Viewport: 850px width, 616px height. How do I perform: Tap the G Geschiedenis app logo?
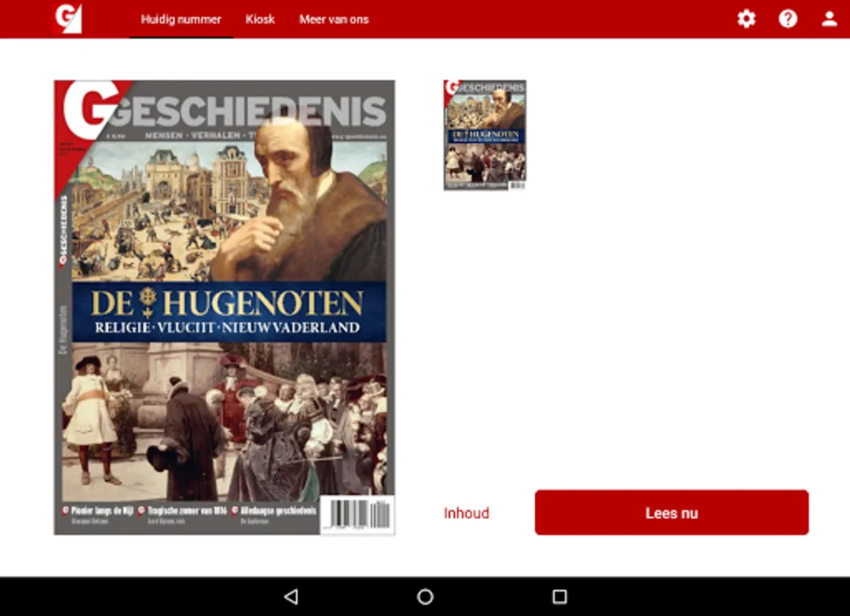point(67,18)
